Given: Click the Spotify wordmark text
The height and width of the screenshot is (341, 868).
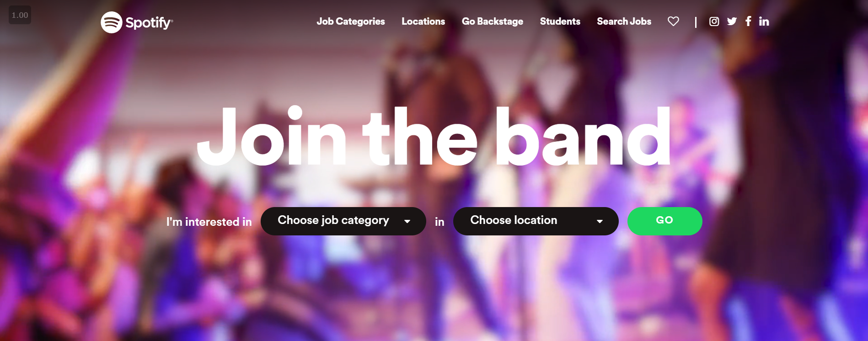Looking at the screenshot, I should pyautogui.click(x=149, y=23).
